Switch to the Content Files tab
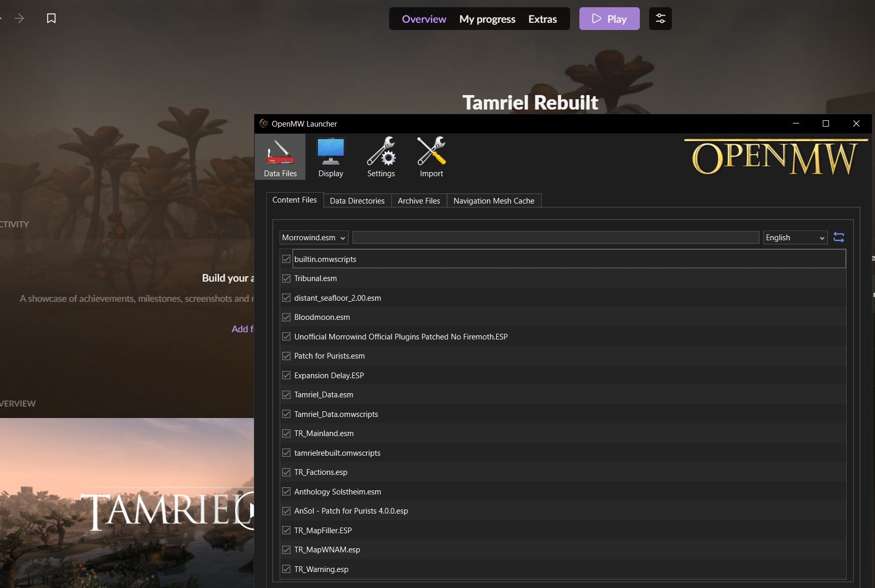Image resolution: width=875 pixels, height=588 pixels. pos(295,200)
